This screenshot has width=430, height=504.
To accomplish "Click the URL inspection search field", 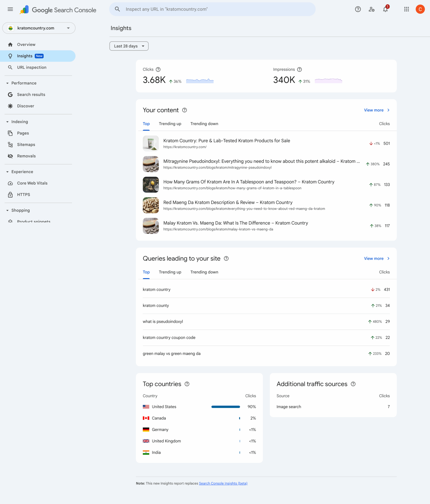I will click(x=212, y=9).
